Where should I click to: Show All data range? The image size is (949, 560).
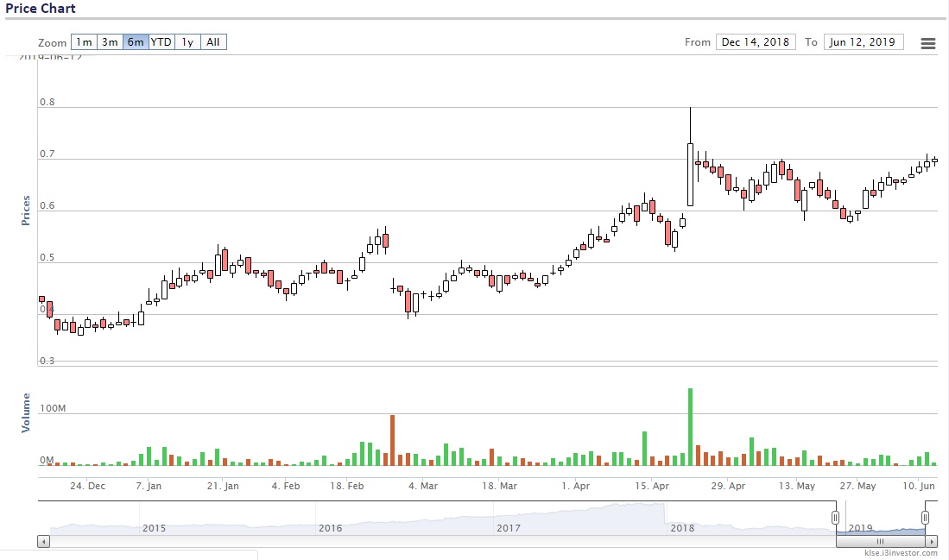tap(213, 41)
